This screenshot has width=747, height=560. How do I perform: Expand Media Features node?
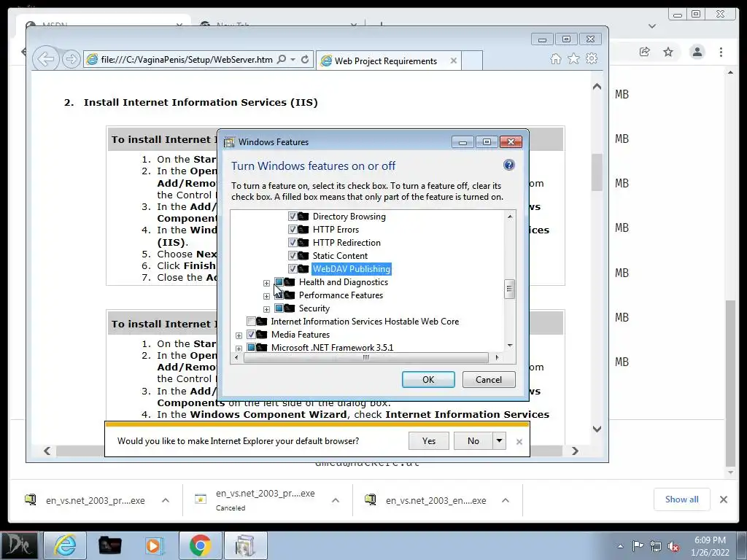pos(239,335)
